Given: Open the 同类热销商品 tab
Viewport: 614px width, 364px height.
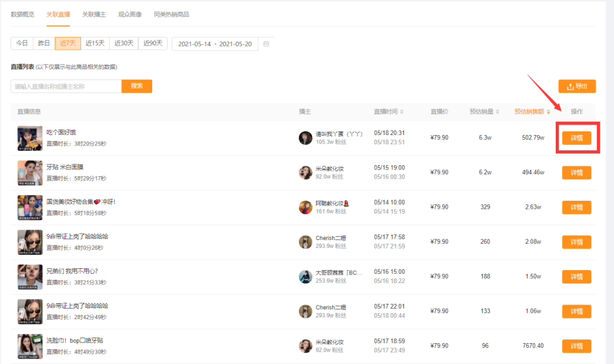Looking at the screenshot, I should point(171,14).
